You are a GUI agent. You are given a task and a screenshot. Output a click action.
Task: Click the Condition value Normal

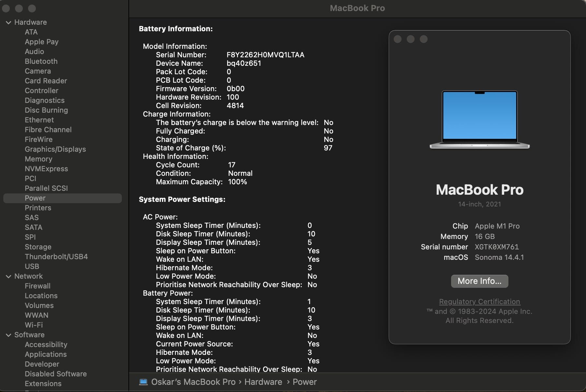pos(240,173)
